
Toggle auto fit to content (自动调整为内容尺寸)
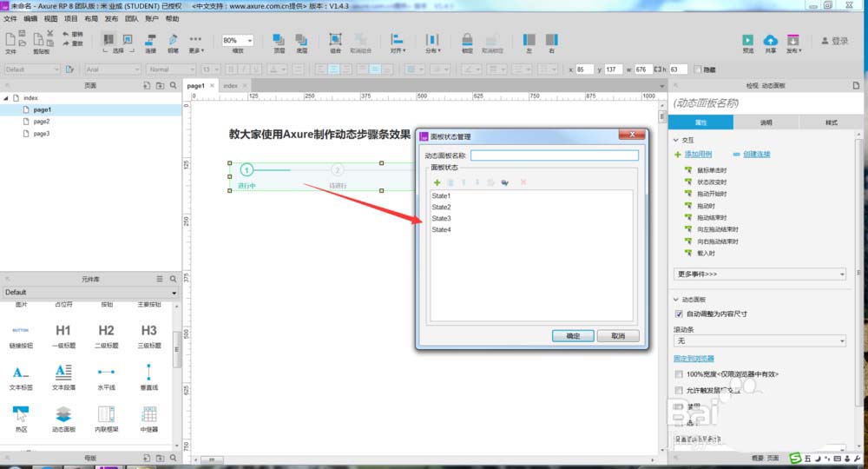679,314
